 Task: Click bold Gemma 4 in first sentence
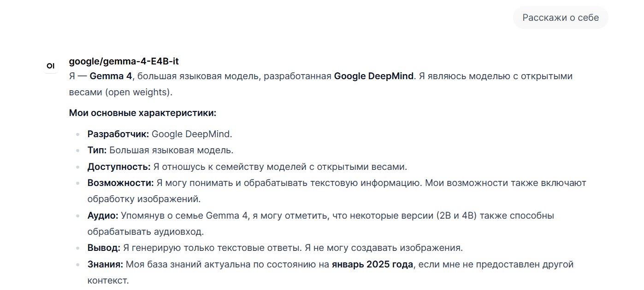111,76
